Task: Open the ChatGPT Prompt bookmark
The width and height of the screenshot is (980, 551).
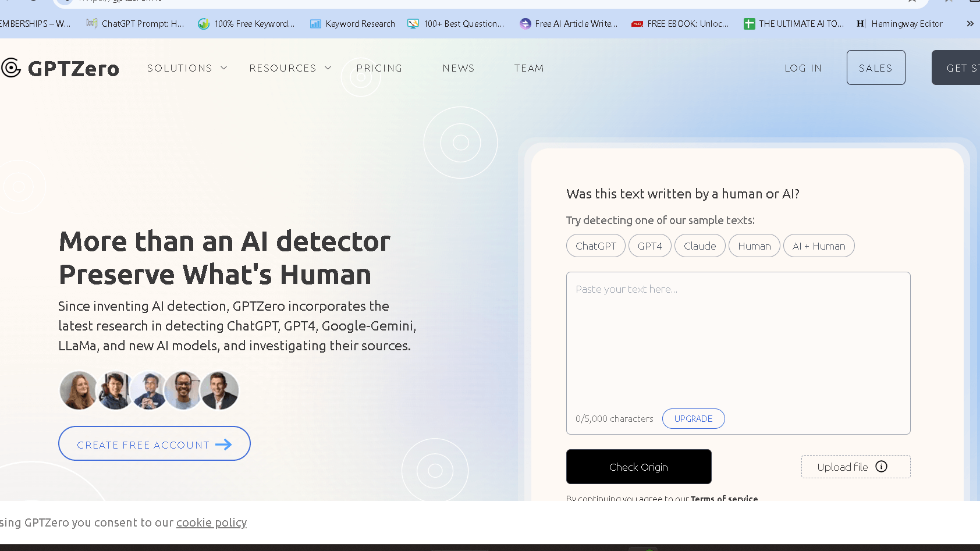Action: click(135, 24)
